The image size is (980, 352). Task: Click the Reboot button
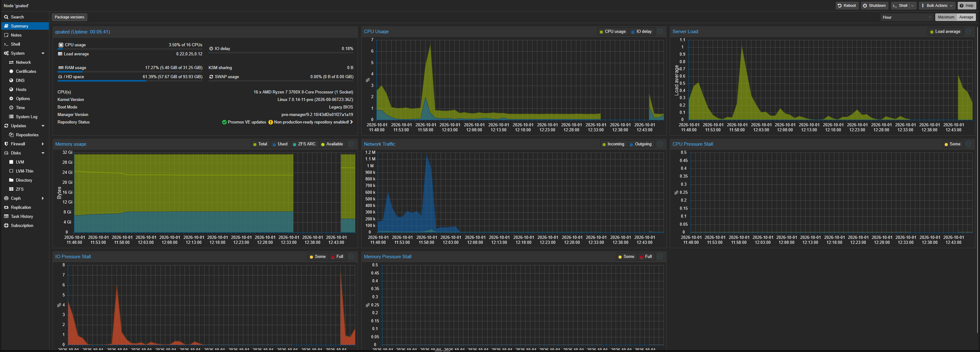847,6
